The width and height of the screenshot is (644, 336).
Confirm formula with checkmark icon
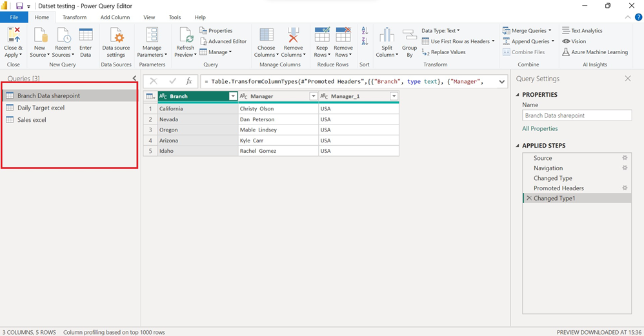[172, 81]
